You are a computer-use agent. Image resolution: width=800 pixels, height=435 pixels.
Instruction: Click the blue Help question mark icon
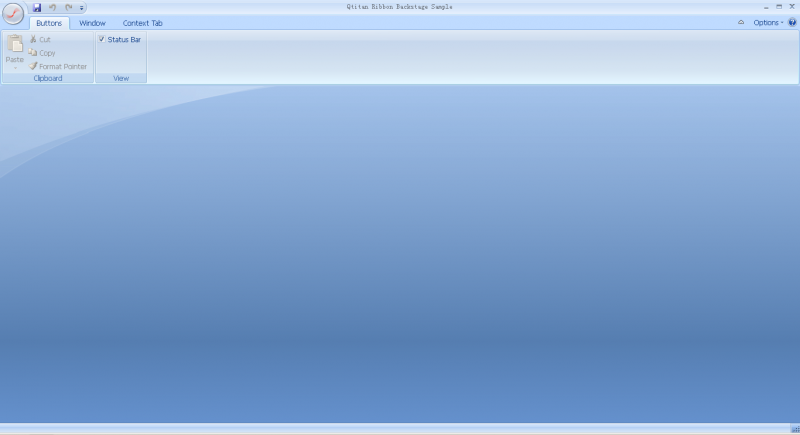(792, 22)
